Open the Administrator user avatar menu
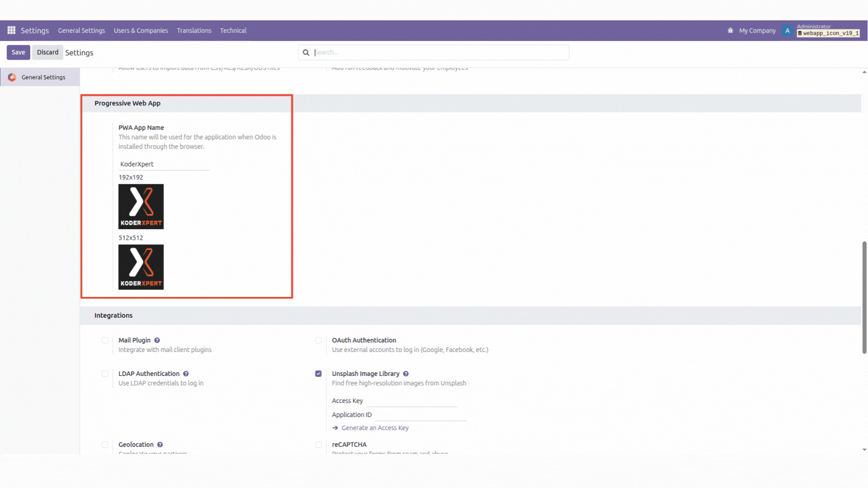Image resolution: width=868 pixels, height=488 pixels. point(788,31)
